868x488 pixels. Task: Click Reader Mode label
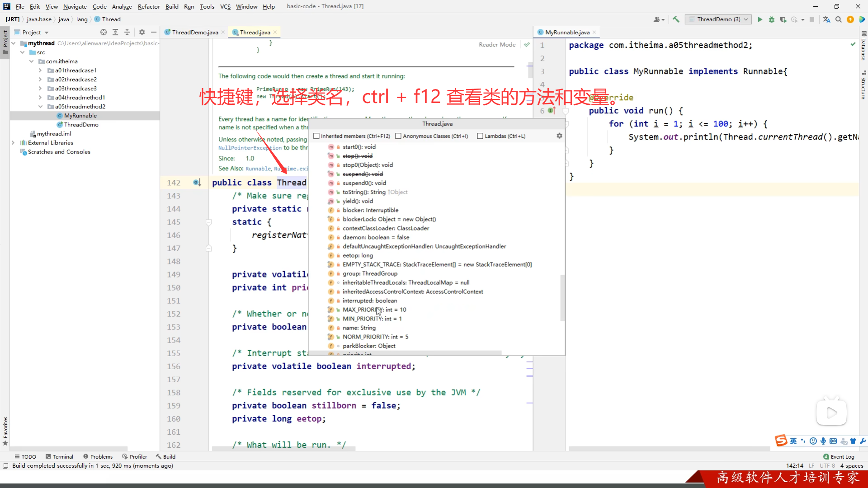tap(497, 45)
